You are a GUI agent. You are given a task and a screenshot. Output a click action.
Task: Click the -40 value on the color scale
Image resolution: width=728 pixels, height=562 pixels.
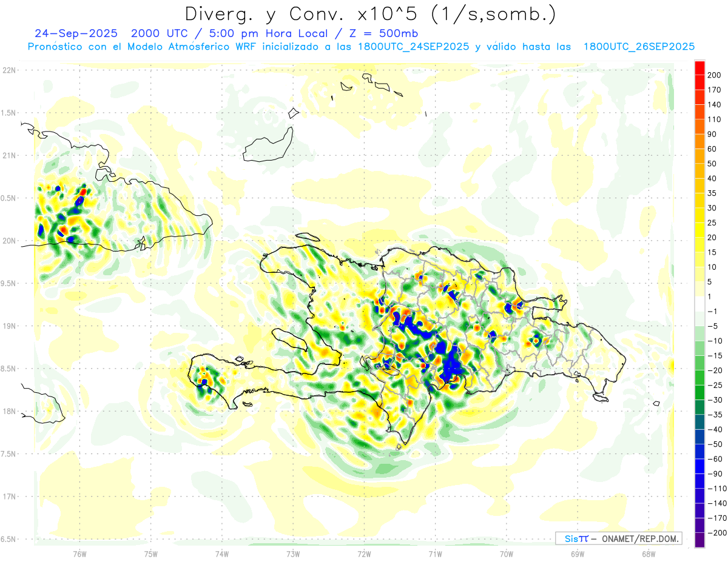[715, 429]
